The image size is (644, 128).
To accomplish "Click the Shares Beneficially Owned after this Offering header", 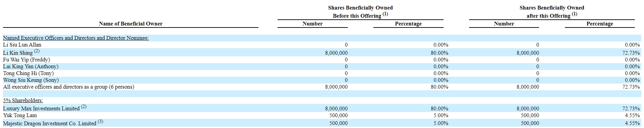I will tap(552, 12).
